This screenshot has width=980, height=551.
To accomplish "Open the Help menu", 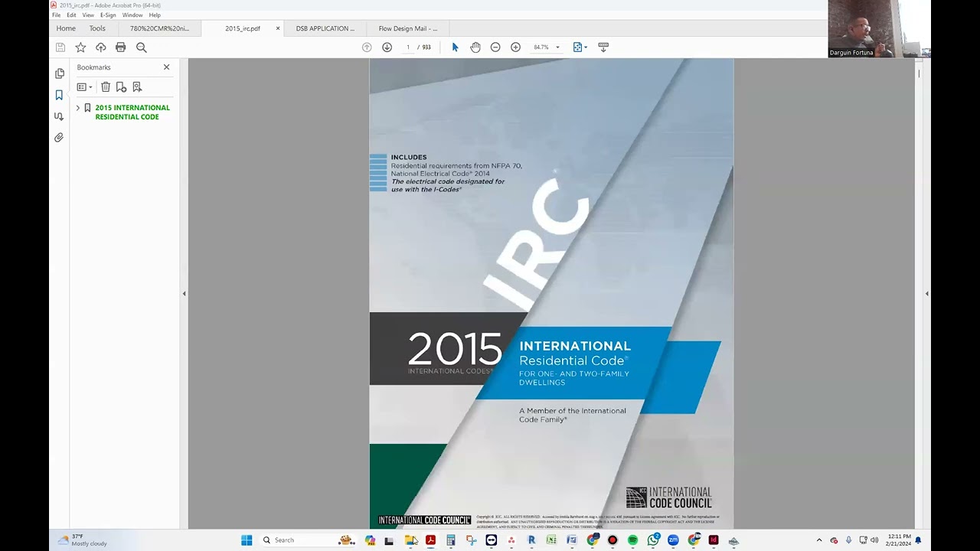I will [155, 15].
